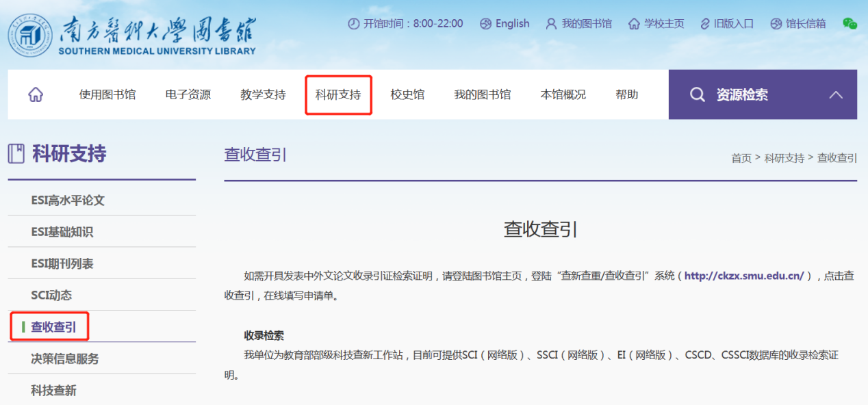Open the 教学支持 menu
This screenshot has height=405, width=868.
pyautogui.click(x=263, y=95)
